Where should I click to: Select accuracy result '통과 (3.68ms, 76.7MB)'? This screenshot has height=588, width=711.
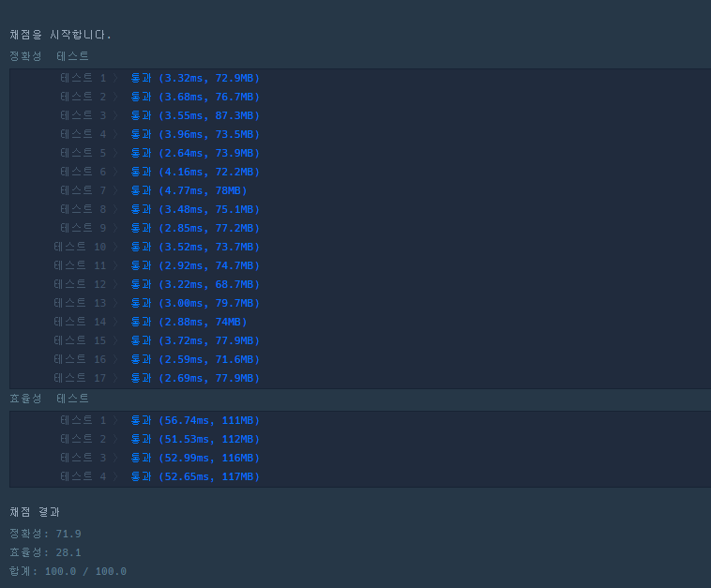tap(195, 97)
